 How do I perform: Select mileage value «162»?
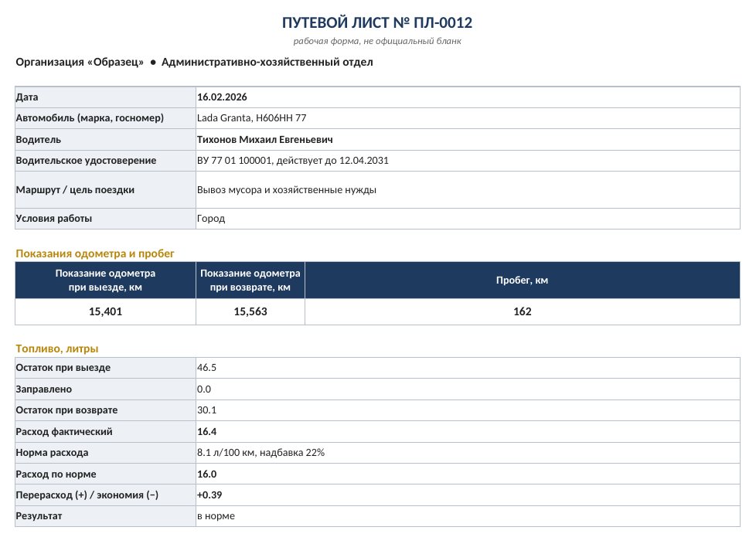(522, 311)
